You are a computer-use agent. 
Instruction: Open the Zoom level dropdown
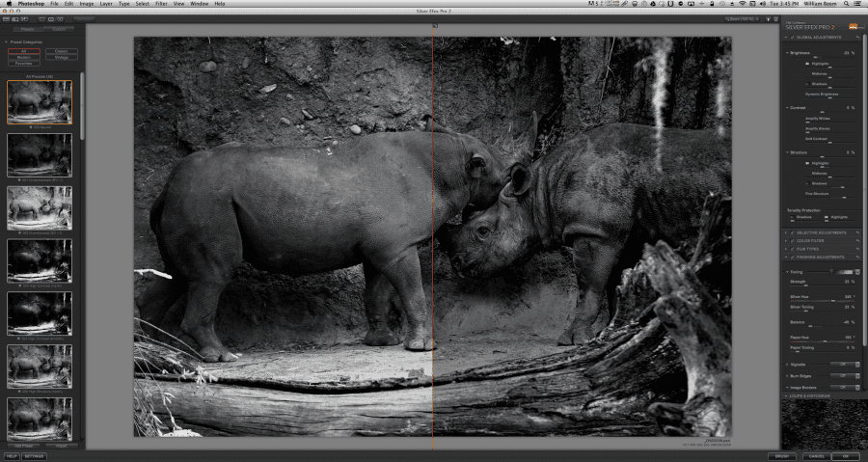click(743, 19)
